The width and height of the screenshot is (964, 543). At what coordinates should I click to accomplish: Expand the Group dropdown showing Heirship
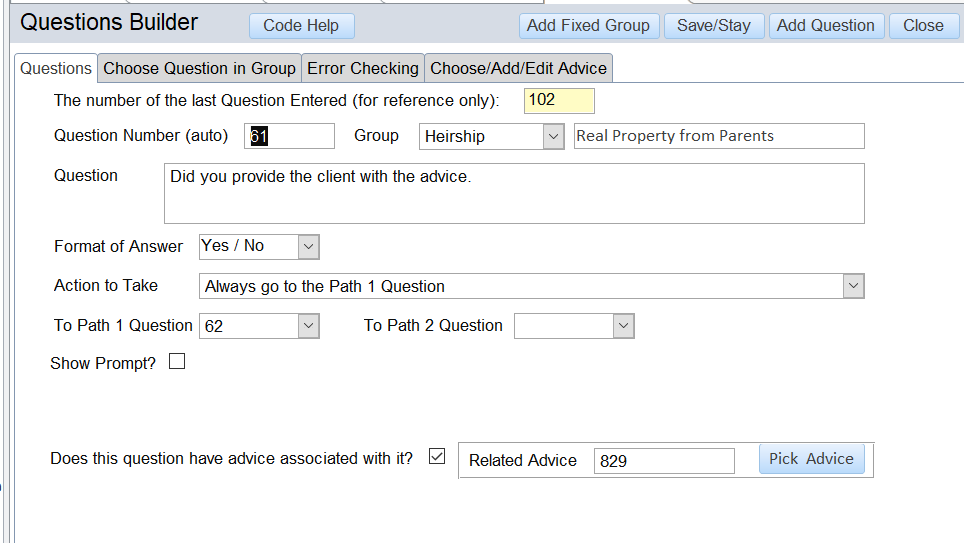coord(553,136)
